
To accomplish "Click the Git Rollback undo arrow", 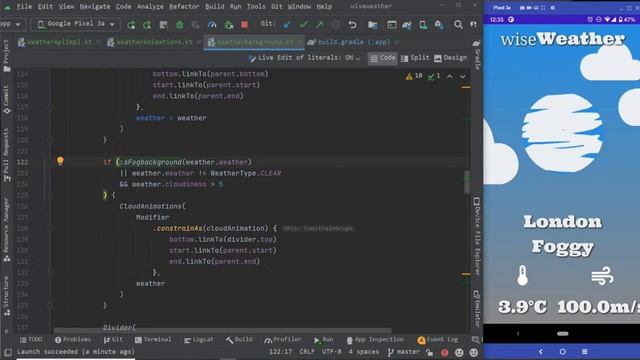I will click(352, 25).
